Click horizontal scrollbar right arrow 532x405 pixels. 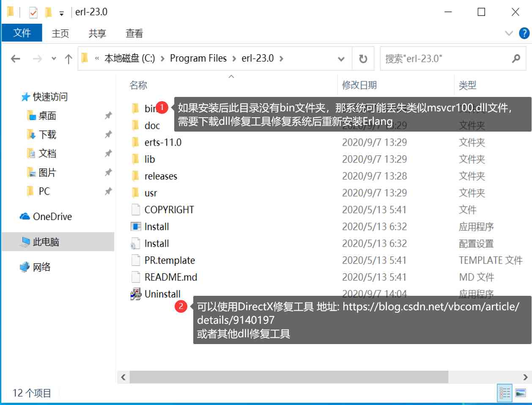525,377
